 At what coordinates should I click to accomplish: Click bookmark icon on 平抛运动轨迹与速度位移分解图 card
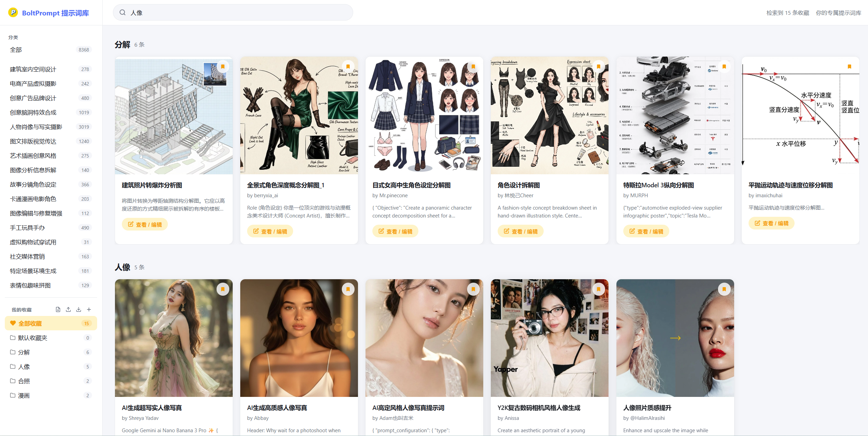[849, 67]
